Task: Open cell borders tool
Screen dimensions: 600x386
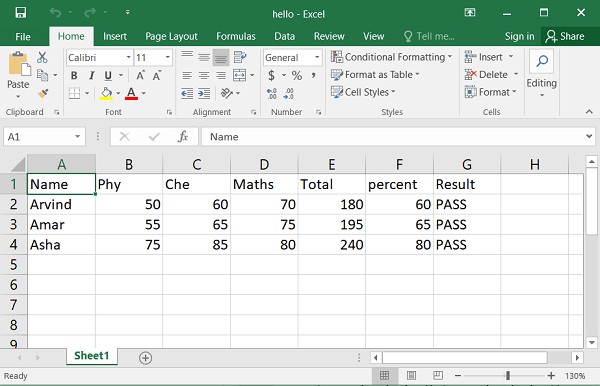Action: tap(74, 93)
